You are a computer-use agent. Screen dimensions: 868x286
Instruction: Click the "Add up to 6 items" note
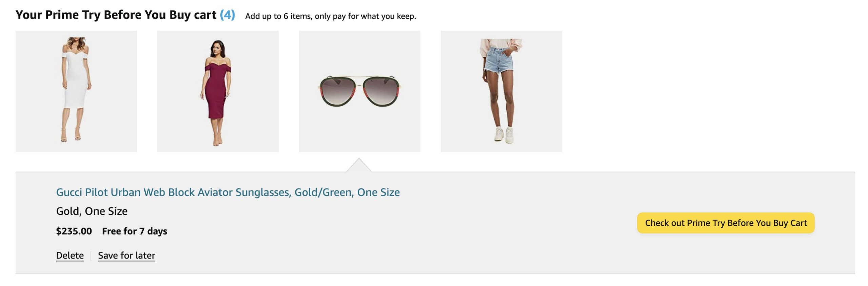[331, 16]
